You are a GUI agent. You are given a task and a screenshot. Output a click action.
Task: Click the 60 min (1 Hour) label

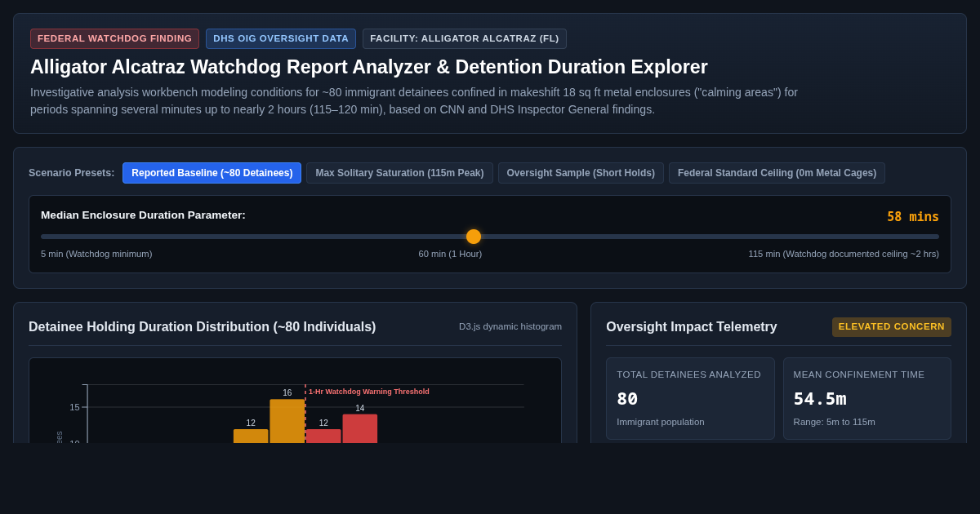pyautogui.click(x=450, y=254)
